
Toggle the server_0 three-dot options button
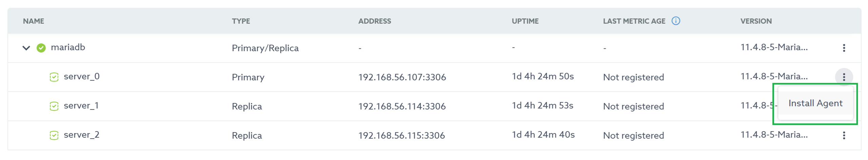pos(844,77)
